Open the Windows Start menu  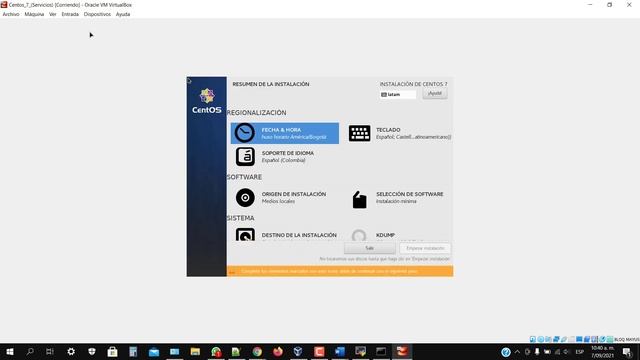[10, 351]
